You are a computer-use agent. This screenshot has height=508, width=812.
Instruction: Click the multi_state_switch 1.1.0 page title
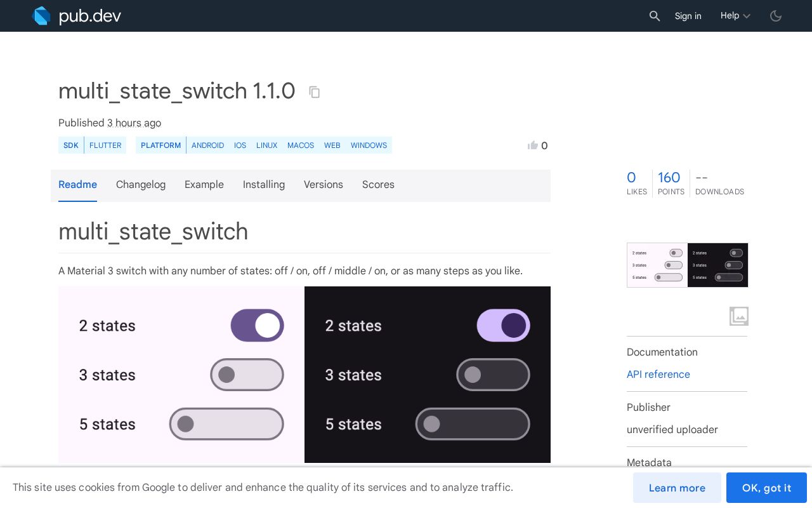(177, 91)
